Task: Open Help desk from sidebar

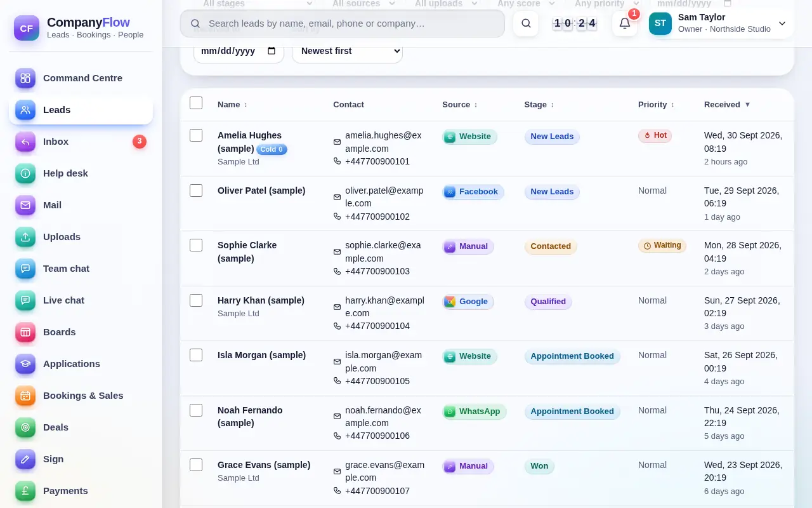Action: (x=81, y=173)
